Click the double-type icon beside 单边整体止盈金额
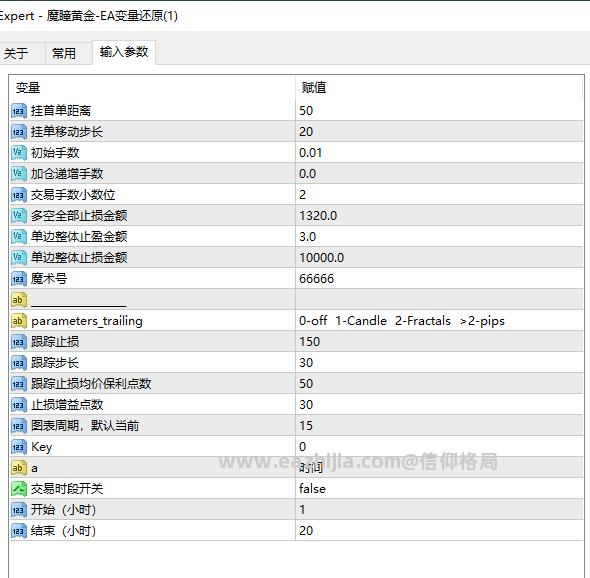The width and height of the screenshot is (590, 578). pyautogui.click(x=19, y=237)
